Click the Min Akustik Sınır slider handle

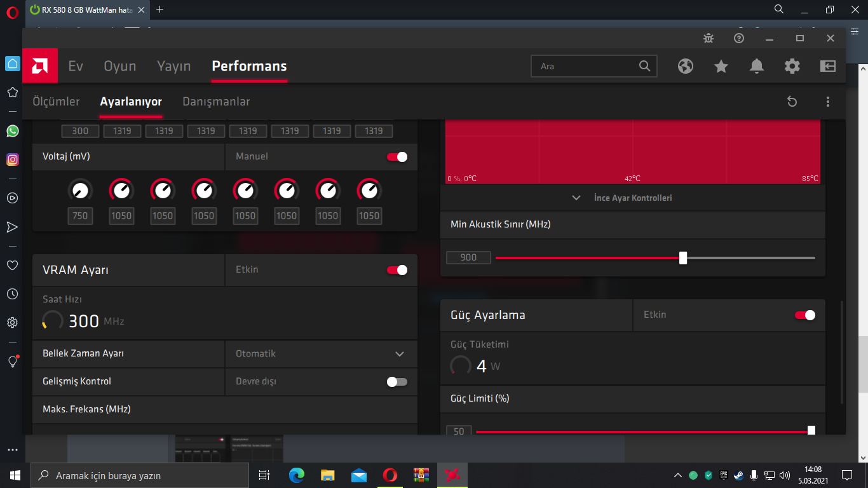point(683,258)
